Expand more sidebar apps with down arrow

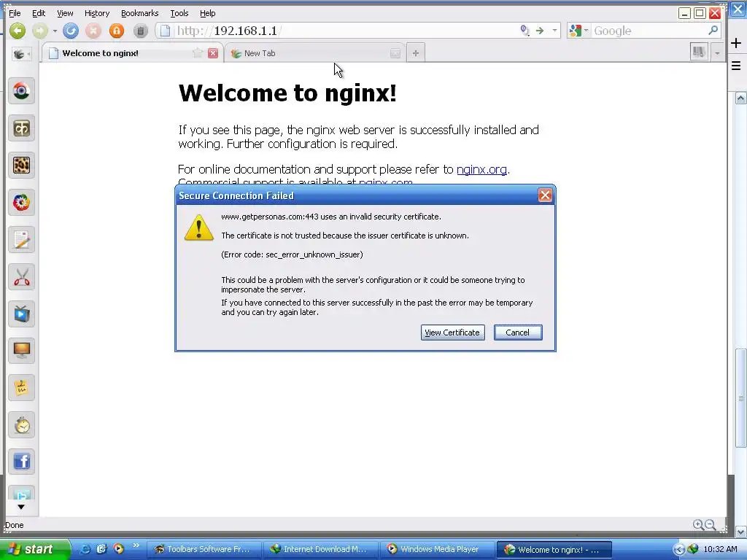click(21, 507)
